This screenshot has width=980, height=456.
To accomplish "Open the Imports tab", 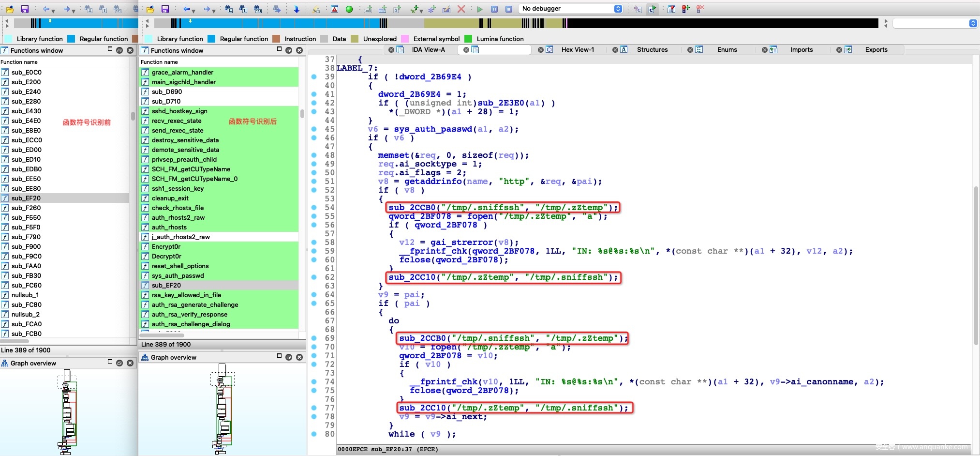I will coord(801,49).
